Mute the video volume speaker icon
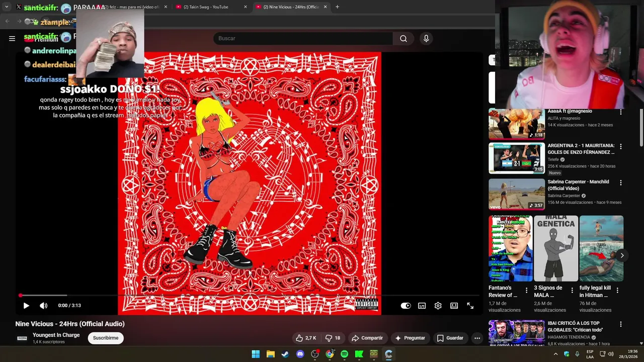The image size is (644, 362). point(44,305)
